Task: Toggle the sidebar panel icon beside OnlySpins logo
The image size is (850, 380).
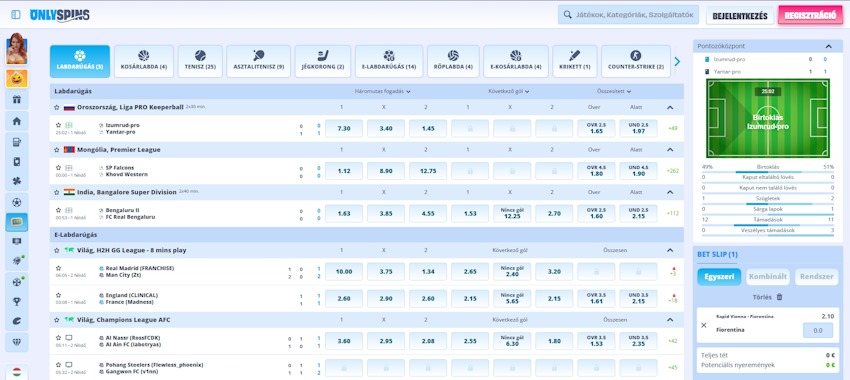Action: pyautogui.click(x=16, y=15)
